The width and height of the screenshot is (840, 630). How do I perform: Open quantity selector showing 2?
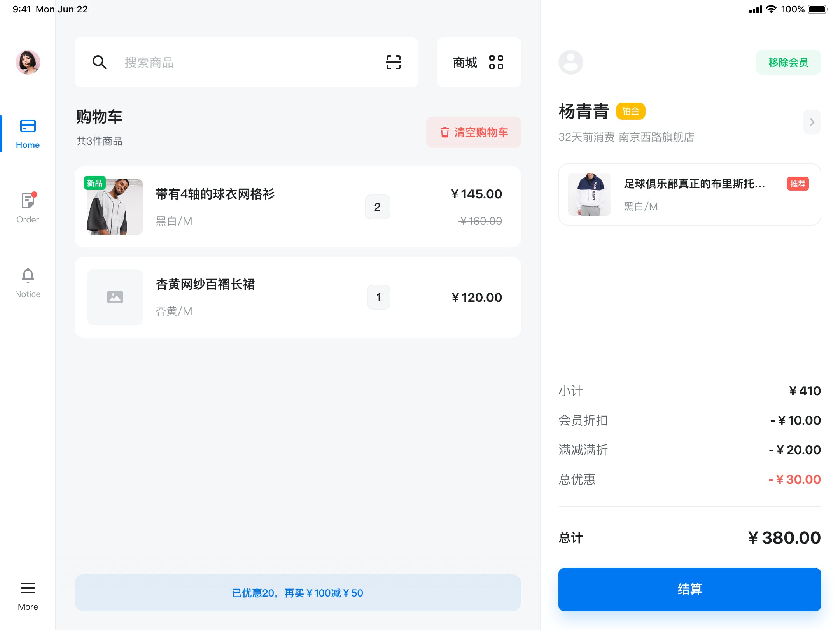pyautogui.click(x=377, y=207)
